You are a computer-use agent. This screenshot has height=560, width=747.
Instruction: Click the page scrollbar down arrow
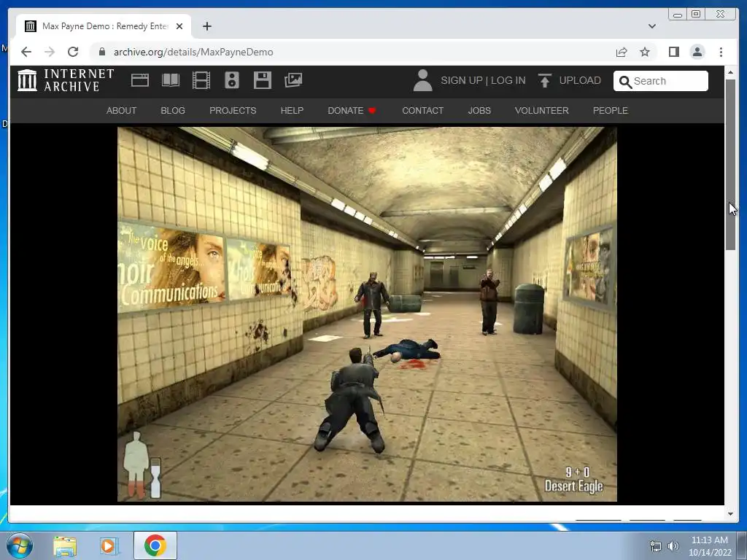click(x=730, y=514)
